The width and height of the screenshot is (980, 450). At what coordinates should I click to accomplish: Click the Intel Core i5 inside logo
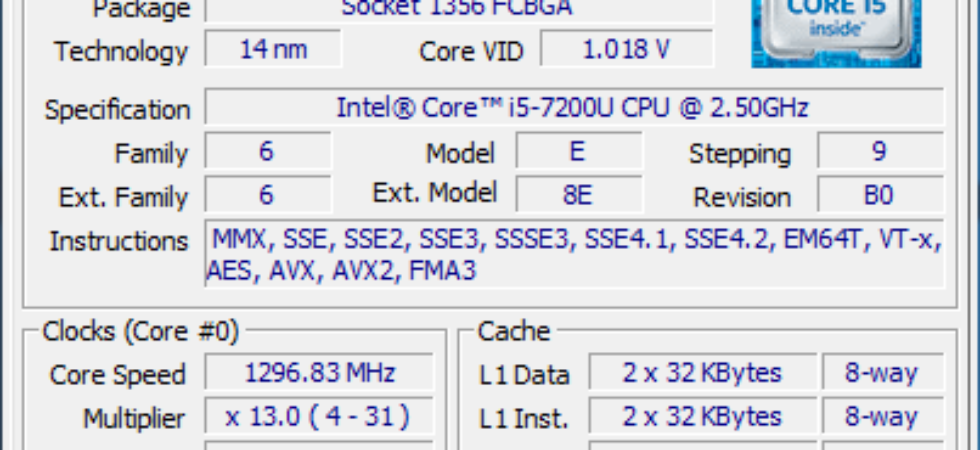point(836,32)
